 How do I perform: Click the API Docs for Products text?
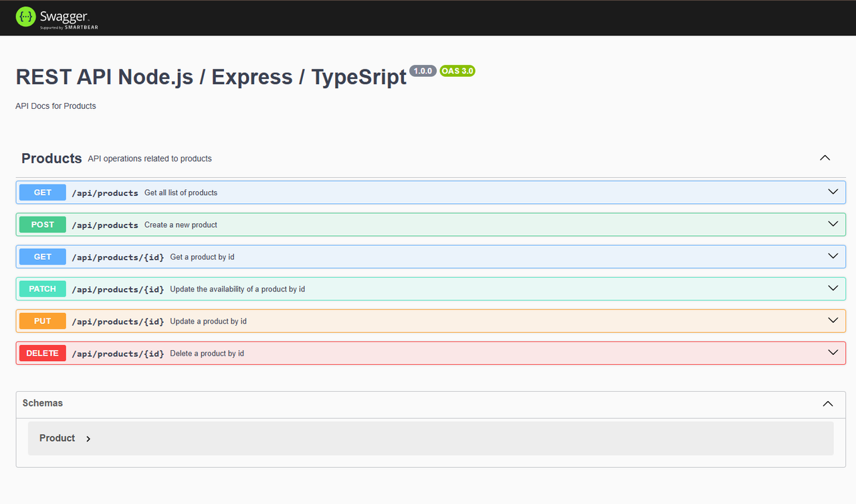56,106
